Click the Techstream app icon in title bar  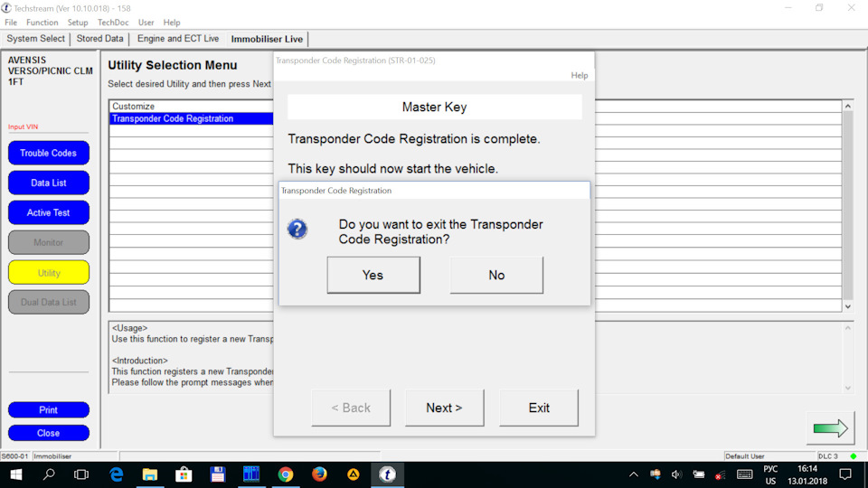(x=6, y=8)
